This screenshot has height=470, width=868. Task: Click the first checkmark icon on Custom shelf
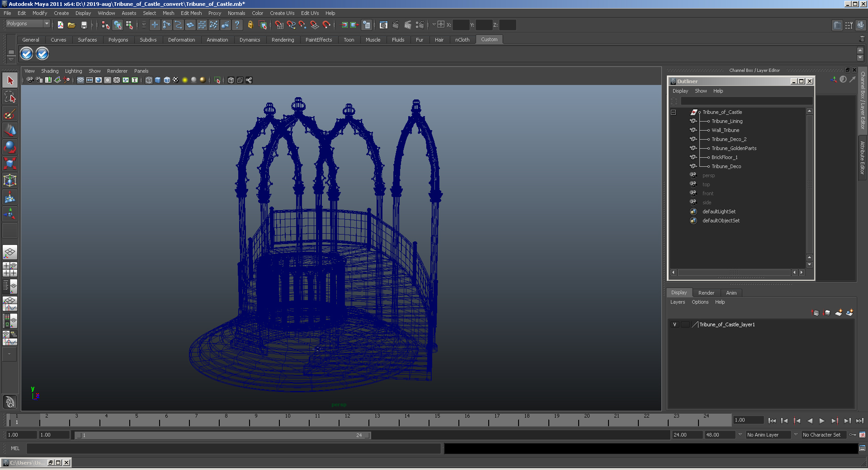[x=27, y=54]
